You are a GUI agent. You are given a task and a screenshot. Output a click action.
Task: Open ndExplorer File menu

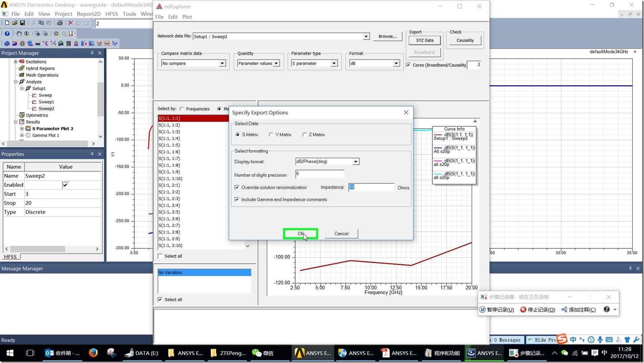[x=159, y=17]
